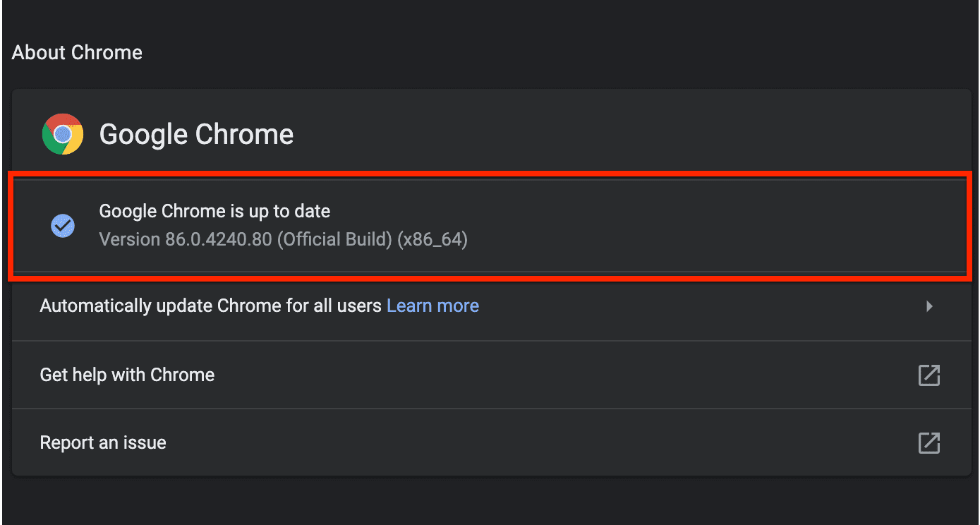The image size is (980, 525).
Task: Select the Get help with Chrome row label
Action: pyautogui.click(x=127, y=375)
